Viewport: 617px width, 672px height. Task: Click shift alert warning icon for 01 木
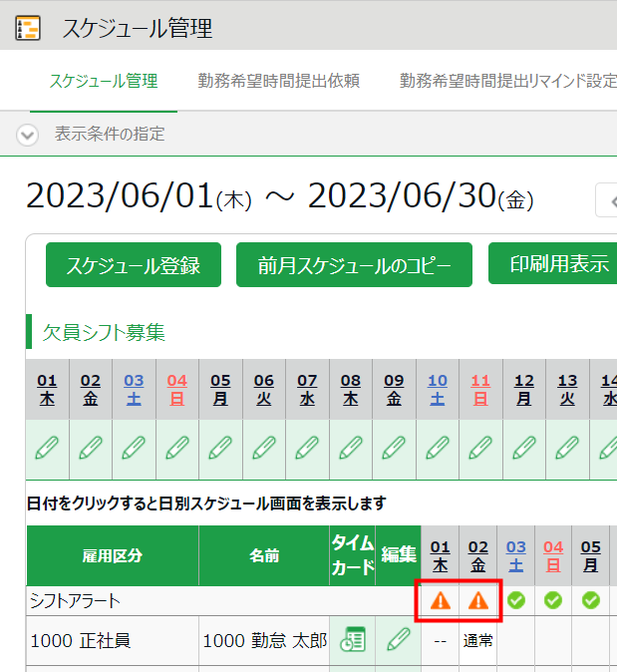click(440, 600)
